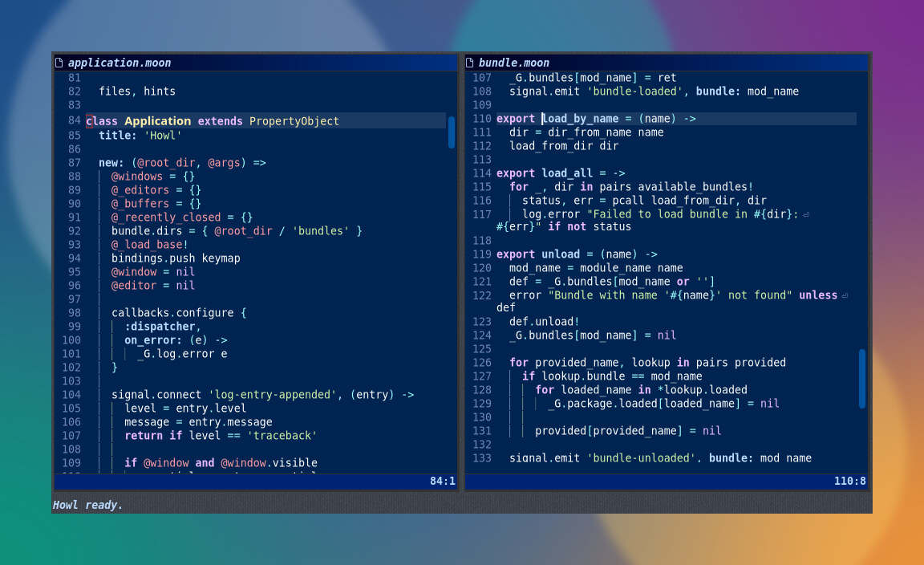Select the bundle.moon buffer title
924x565 pixels.
[513, 63]
